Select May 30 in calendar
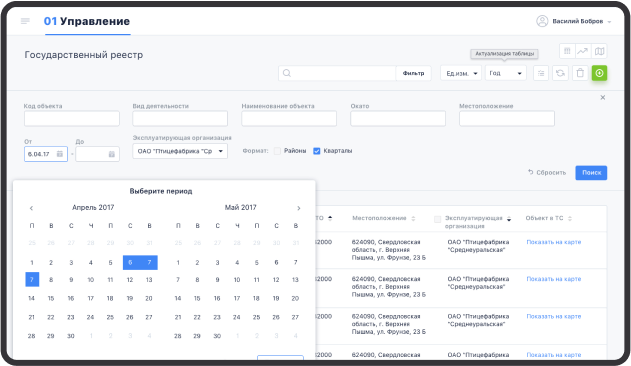The image size is (631, 366). tap(217, 336)
